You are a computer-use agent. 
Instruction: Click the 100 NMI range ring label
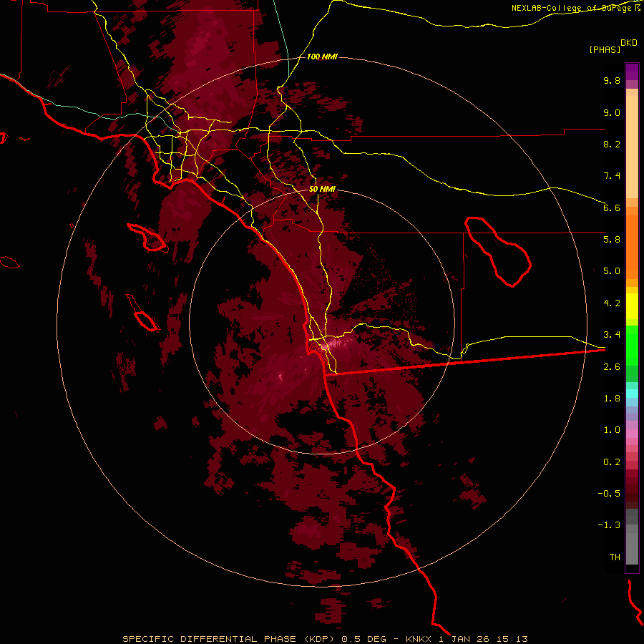pos(322,57)
